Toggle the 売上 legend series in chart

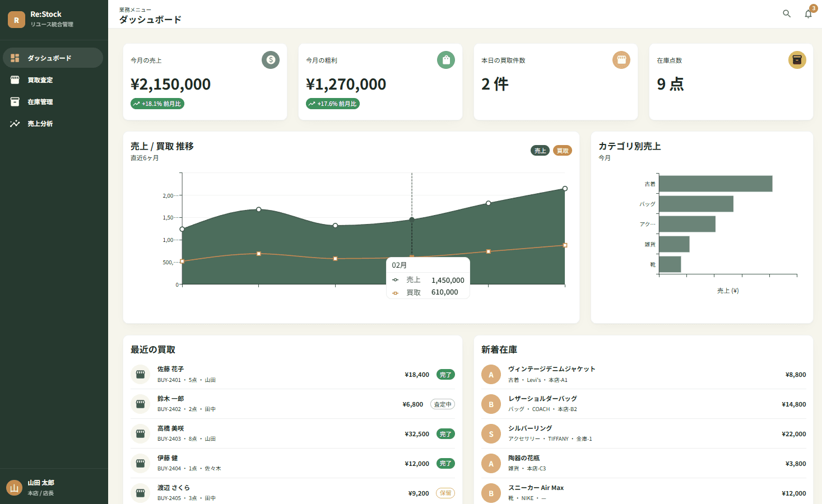540,151
